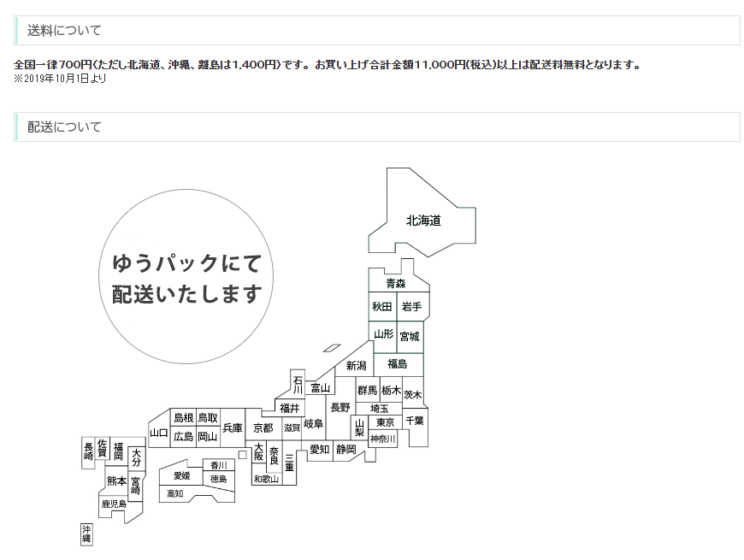This screenshot has width=744, height=560.
Task: Select Nagano (長野) prefecture
Action: coord(340,408)
